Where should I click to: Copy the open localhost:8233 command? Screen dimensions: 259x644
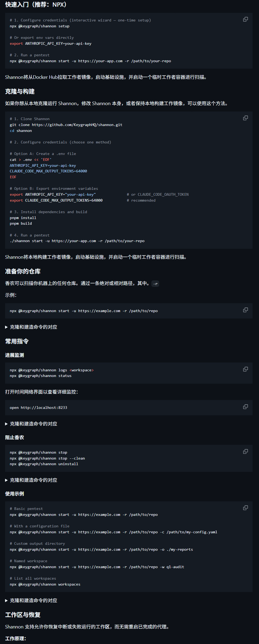point(245,407)
